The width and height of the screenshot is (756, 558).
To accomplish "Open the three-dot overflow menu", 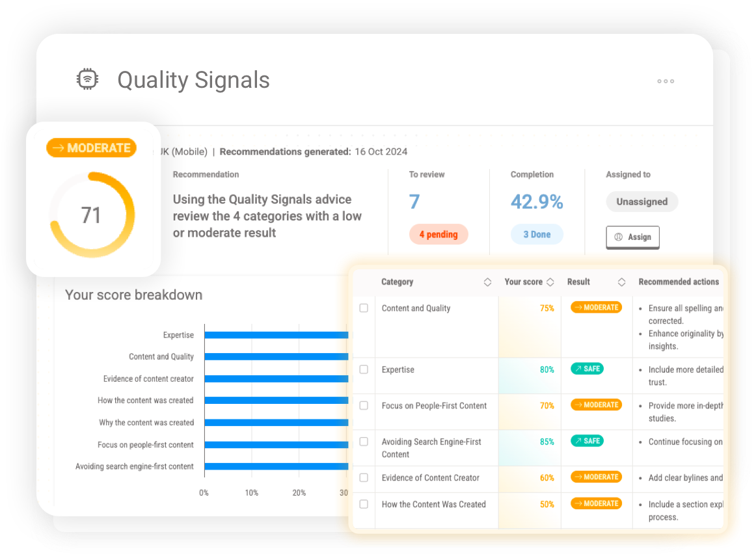I will tap(666, 81).
